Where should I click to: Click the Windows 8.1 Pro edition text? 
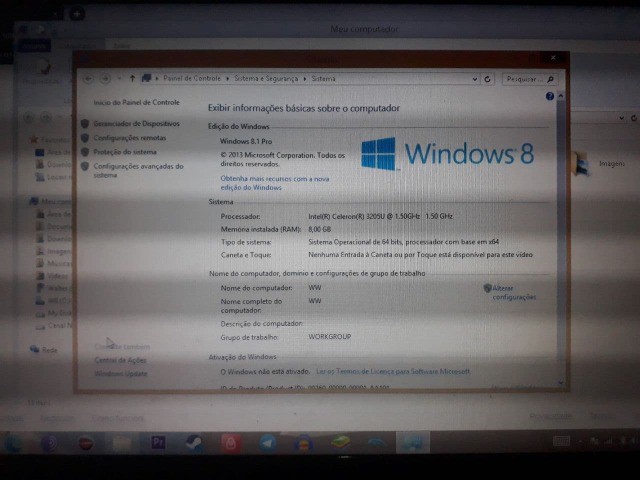[x=246, y=141]
